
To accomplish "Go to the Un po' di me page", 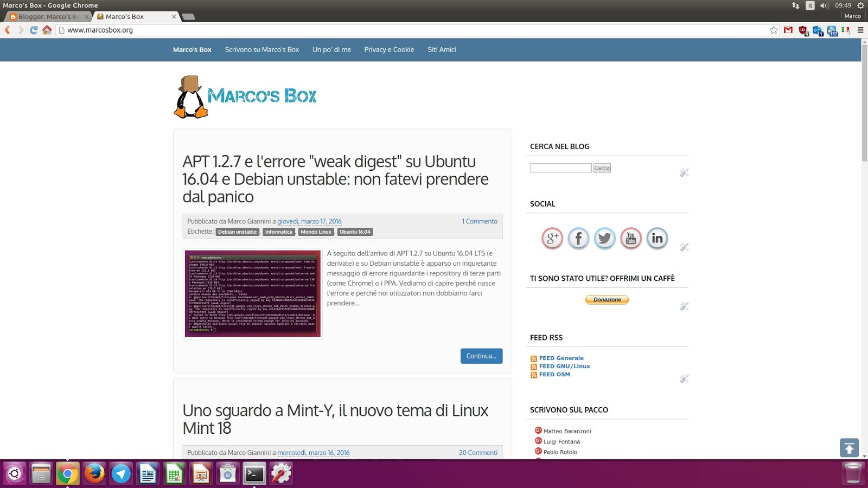I will [x=331, y=49].
